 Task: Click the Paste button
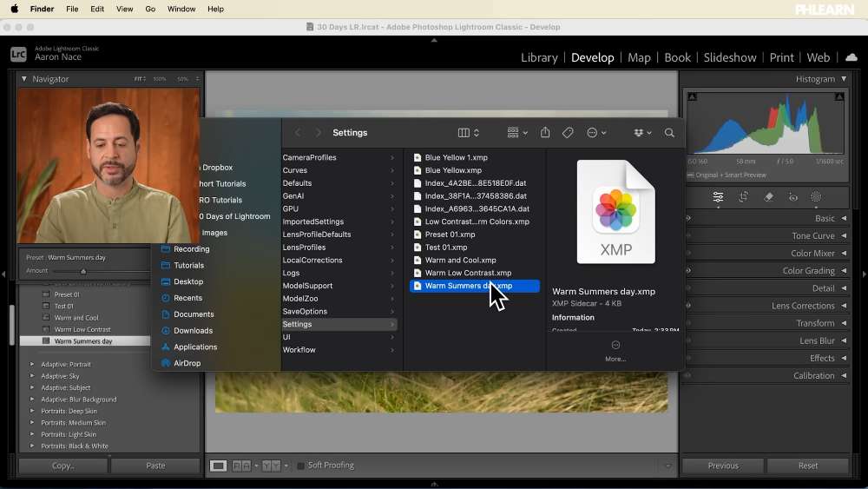[x=155, y=466]
